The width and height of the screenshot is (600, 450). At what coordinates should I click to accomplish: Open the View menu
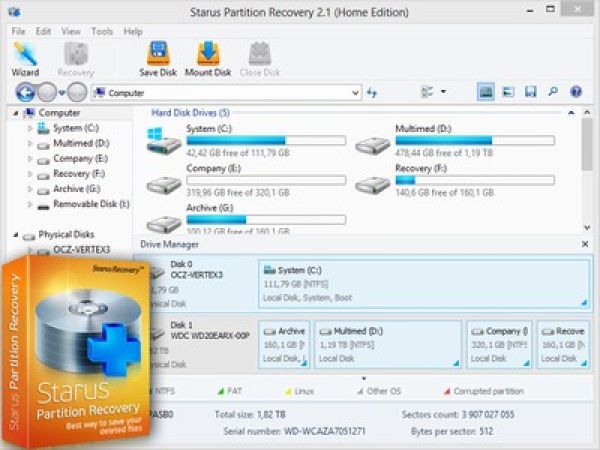coord(71,31)
